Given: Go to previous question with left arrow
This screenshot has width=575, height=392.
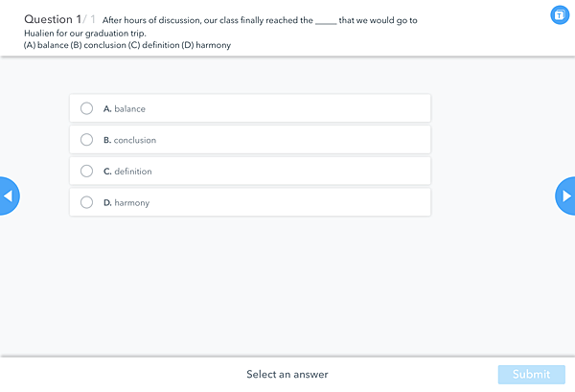Looking at the screenshot, I should click(10, 196).
